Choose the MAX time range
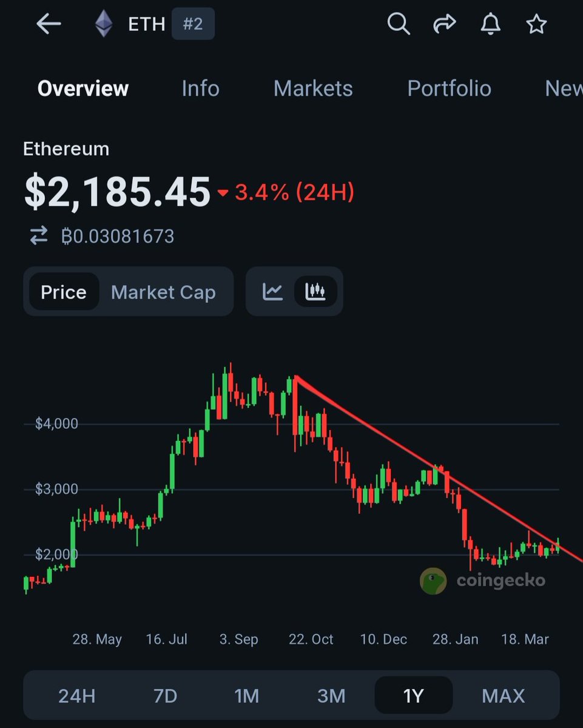583x728 pixels. (504, 695)
